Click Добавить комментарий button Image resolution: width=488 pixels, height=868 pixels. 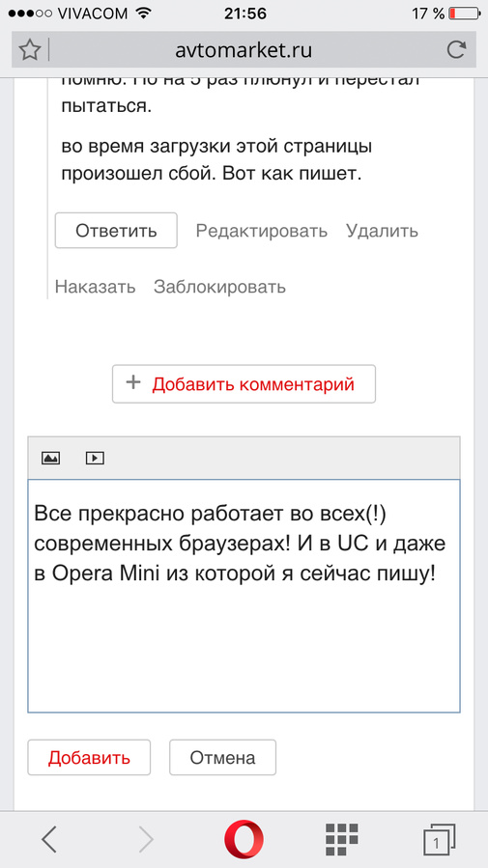(x=244, y=383)
